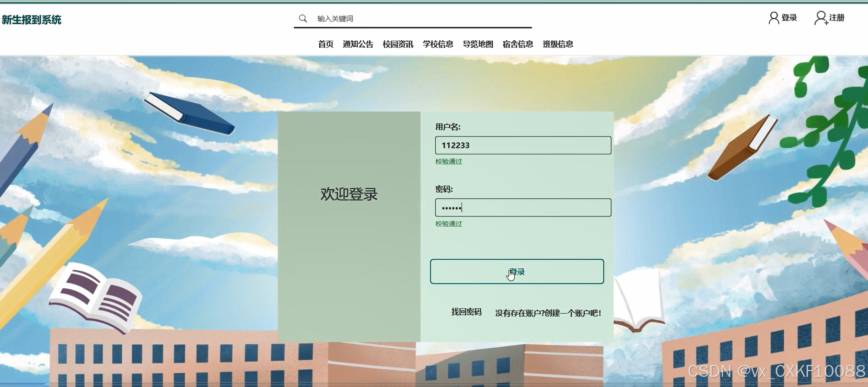
Task: Click the 校验通过 text under username
Action: (449, 161)
